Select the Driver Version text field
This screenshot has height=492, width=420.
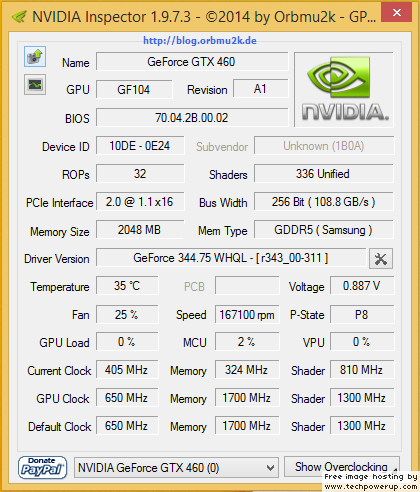pyautogui.click(x=231, y=258)
